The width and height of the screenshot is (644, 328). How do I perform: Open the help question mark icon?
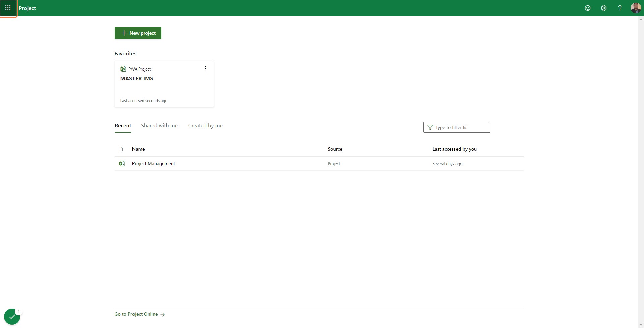(620, 8)
